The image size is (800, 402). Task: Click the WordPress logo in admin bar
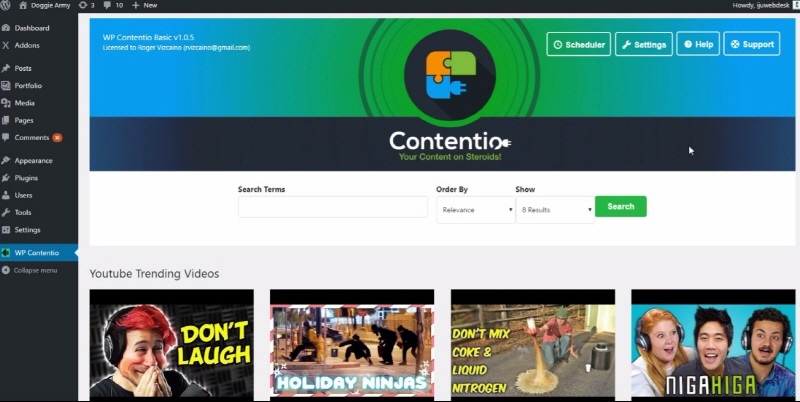pos(5,5)
